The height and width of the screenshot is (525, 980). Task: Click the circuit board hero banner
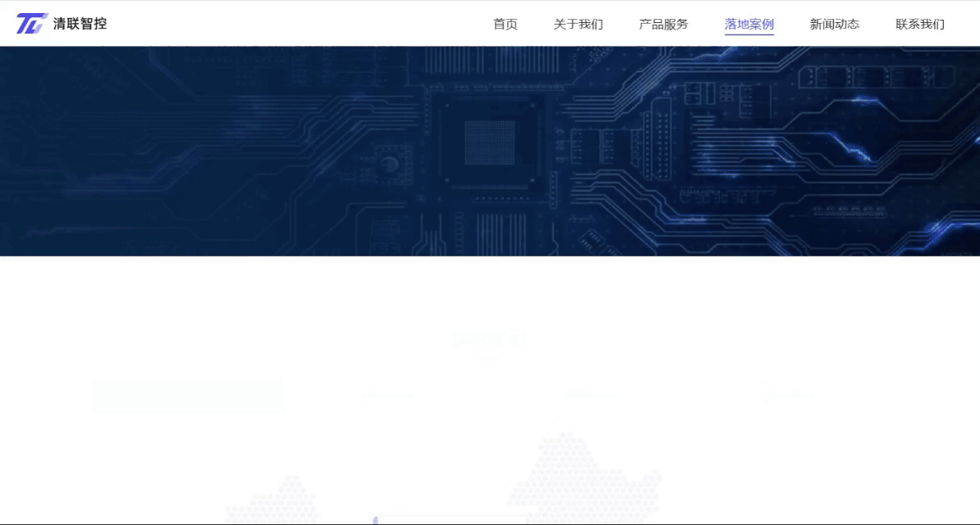tap(490, 150)
